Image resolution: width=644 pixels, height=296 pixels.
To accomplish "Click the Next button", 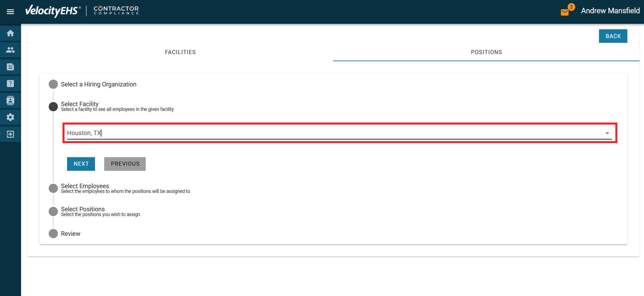I will coord(81,164).
